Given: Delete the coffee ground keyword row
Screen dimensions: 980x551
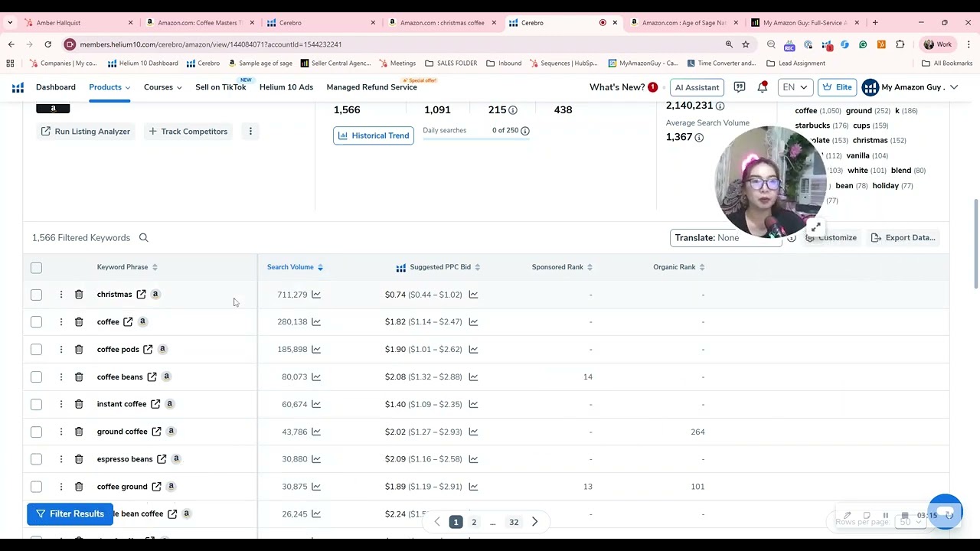Looking at the screenshot, I should tap(79, 487).
